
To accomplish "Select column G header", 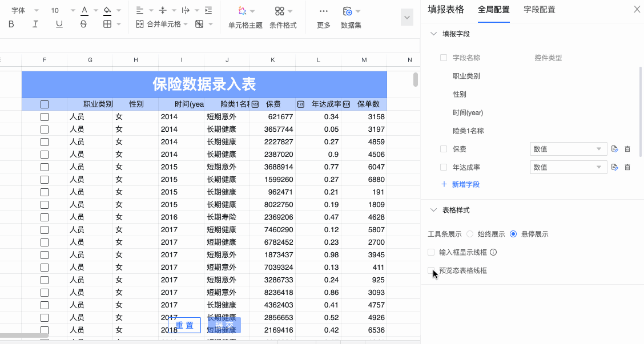I will click(90, 60).
